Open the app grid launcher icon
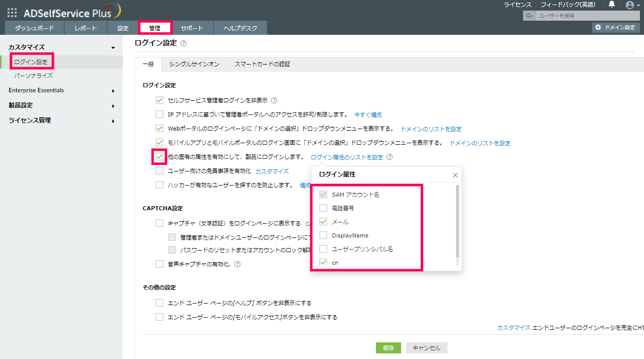 pos(12,13)
